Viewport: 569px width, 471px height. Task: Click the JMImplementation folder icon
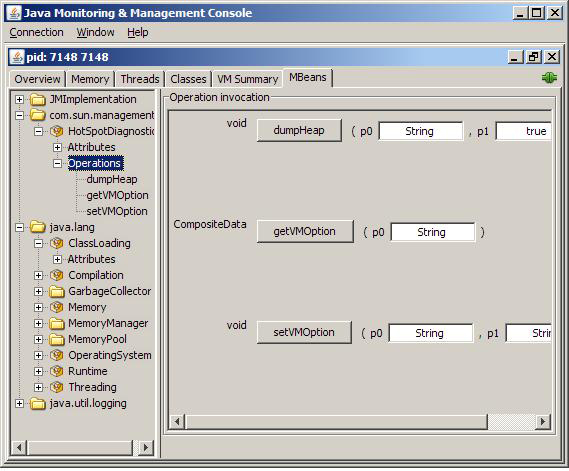click(38, 99)
